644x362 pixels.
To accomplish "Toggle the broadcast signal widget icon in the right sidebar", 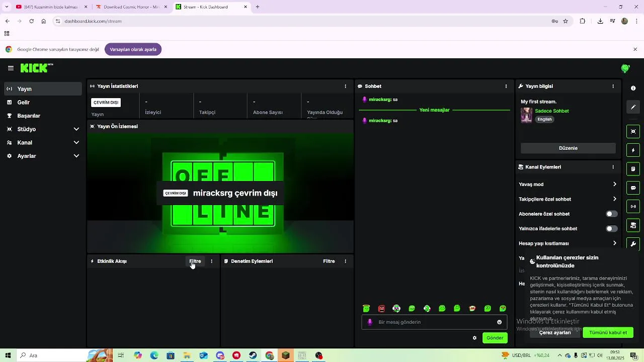I will click(633, 206).
